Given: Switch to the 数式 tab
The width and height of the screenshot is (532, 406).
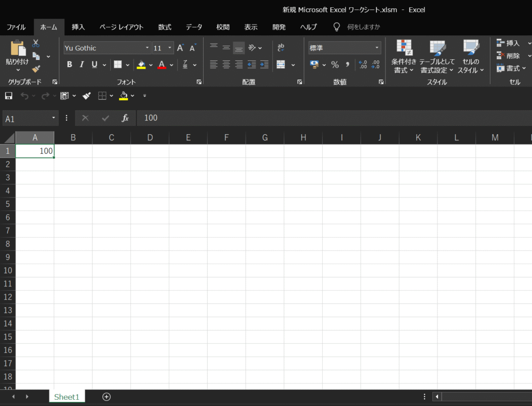Looking at the screenshot, I should coord(165,27).
